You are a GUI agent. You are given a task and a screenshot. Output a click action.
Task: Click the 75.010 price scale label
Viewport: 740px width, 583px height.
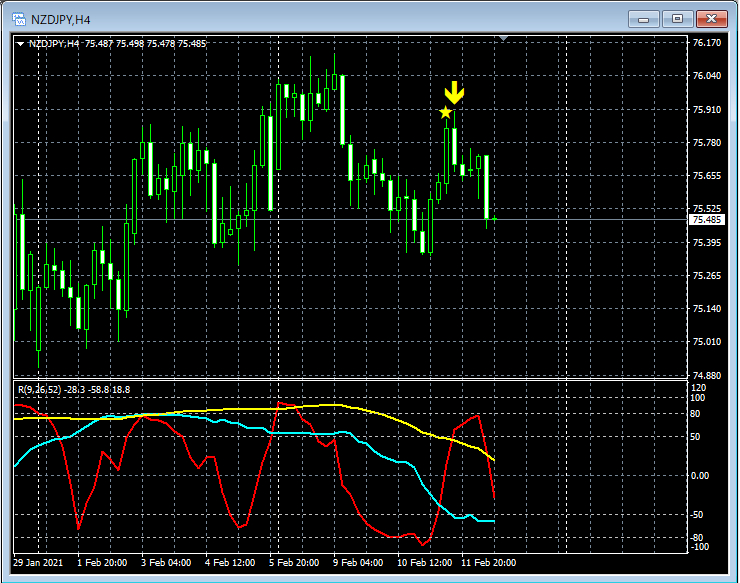coord(706,342)
